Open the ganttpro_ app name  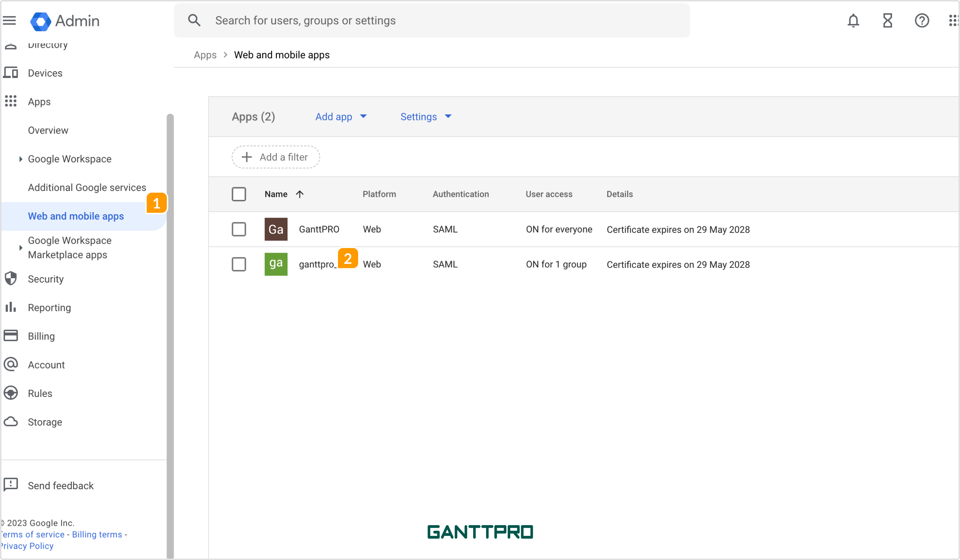click(x=317, y=265)
